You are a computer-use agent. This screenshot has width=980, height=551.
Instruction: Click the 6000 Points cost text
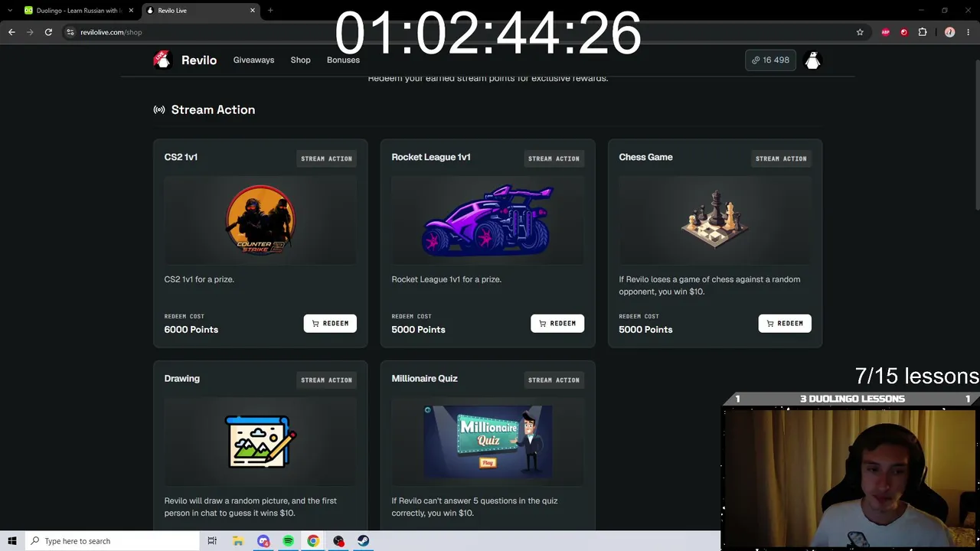[x=191, y=329]
